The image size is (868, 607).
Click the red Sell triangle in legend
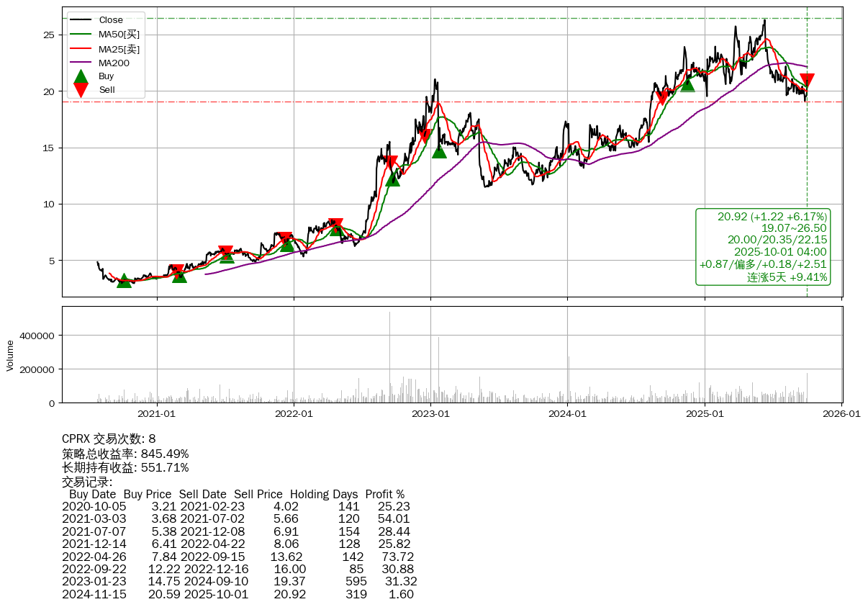click(81, 90)
